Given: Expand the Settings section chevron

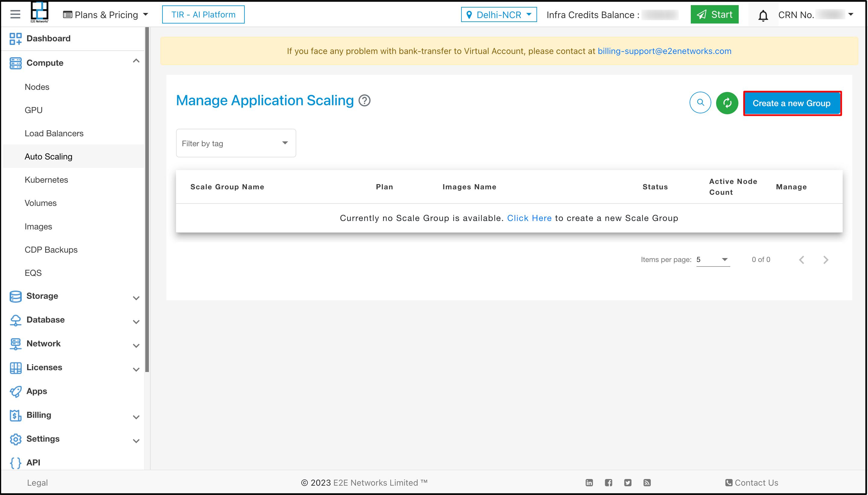Looking at the screenshot, I should [x=136, y=441].
